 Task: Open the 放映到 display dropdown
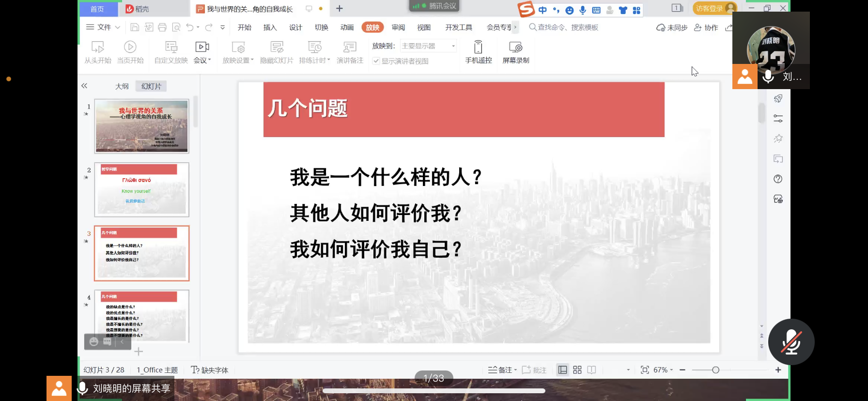[x=428, y=46]
